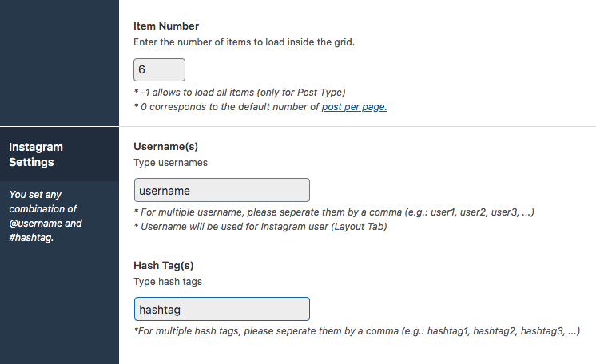The height and width of the screenshot is (364, 596).
Task: Click the divider line above Username(s) section
Action: [357, 126]
